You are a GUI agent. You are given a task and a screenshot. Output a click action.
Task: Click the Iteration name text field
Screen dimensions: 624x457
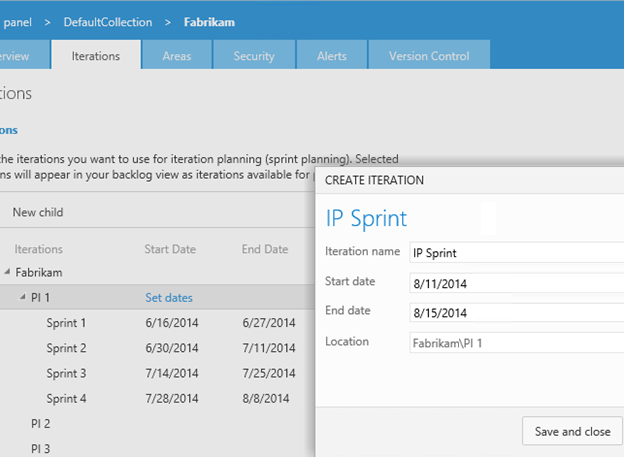pyautogui.click(x=515, y=253)
